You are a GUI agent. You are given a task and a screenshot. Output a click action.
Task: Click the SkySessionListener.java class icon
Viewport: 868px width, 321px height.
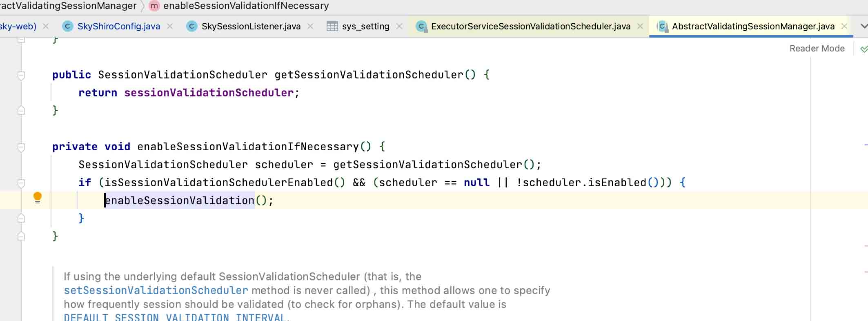(191, 27)
